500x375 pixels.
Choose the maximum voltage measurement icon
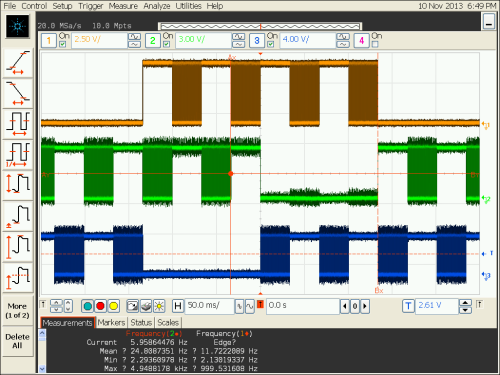tap(18, 247)
